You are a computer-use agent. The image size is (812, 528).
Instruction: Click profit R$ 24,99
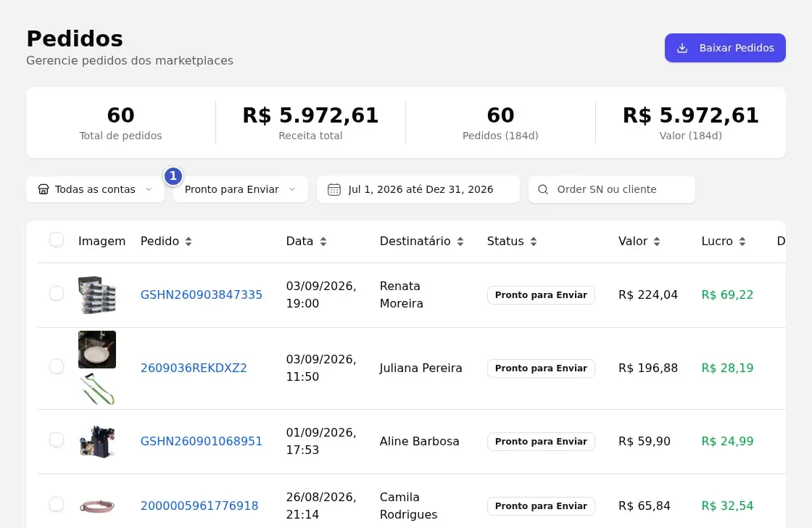(727, 442)
